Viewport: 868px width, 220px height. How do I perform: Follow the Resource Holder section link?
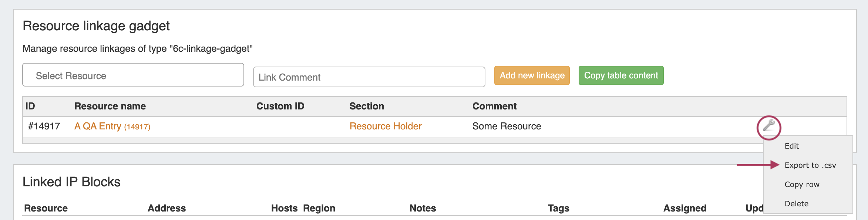[386, 126]
